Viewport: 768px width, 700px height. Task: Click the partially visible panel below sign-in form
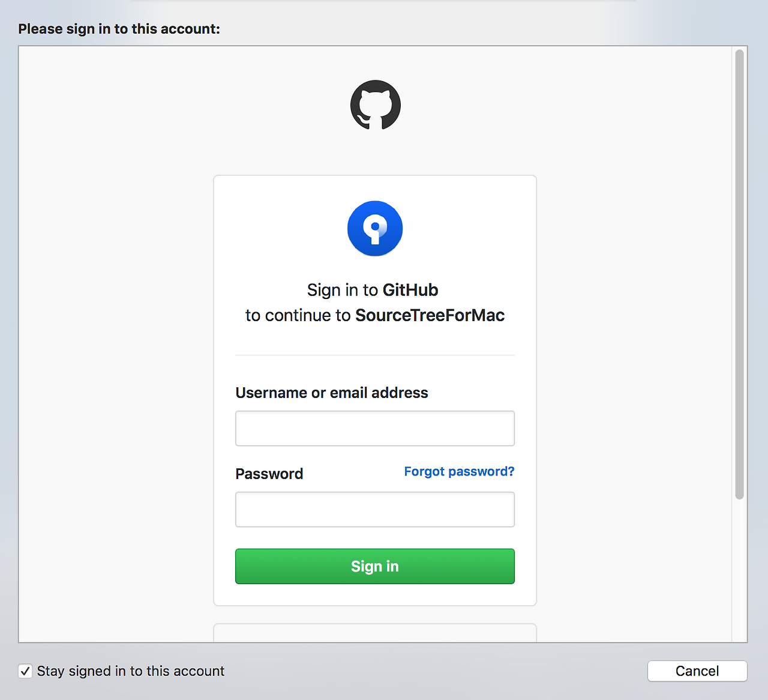point(375,633)
